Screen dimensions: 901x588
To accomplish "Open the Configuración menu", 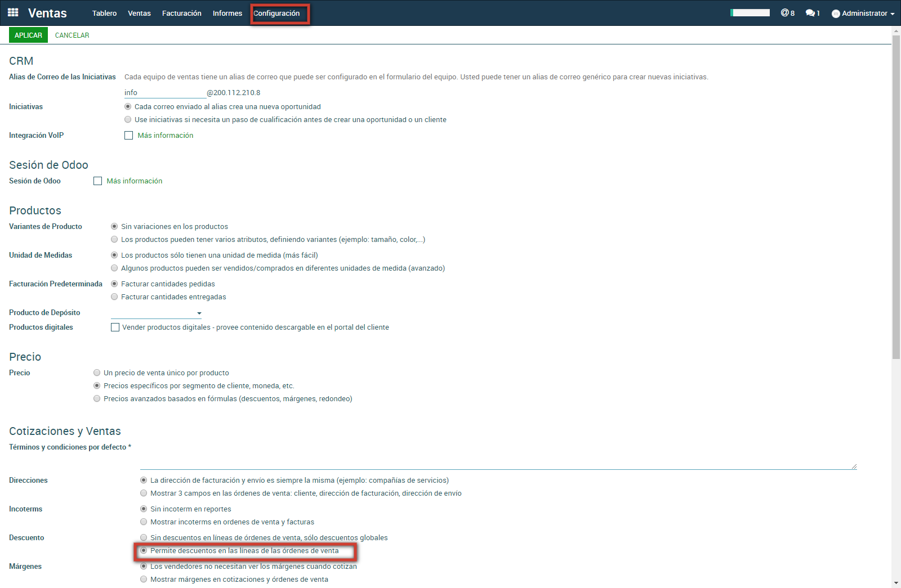I will point(276,14).
